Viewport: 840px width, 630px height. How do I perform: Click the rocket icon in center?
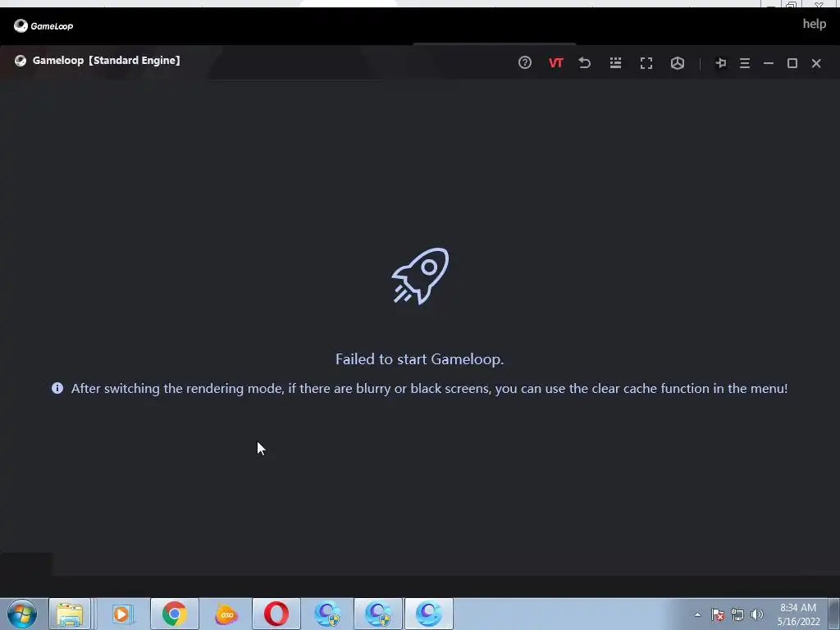420,276
